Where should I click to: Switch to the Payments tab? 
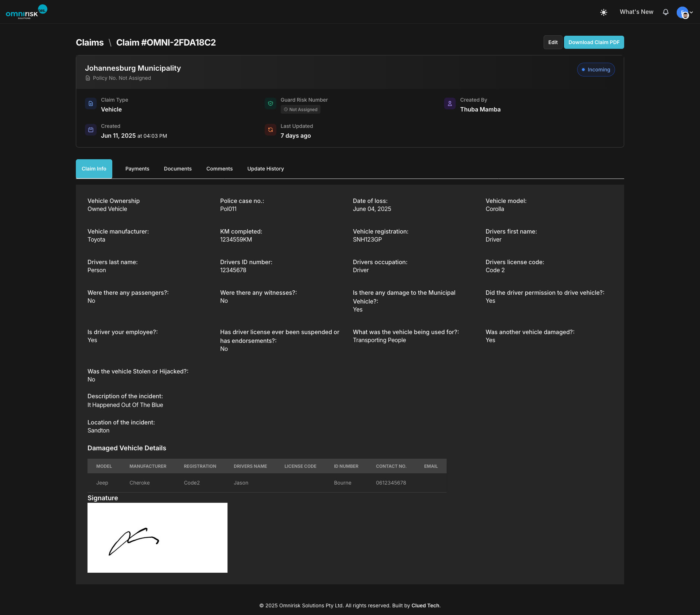tap(137, 169)
